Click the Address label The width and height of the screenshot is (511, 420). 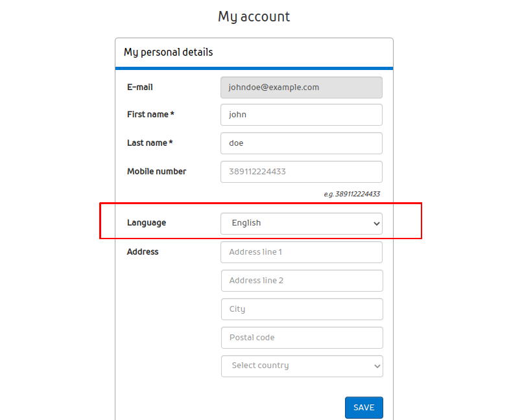tap(143, 252)
